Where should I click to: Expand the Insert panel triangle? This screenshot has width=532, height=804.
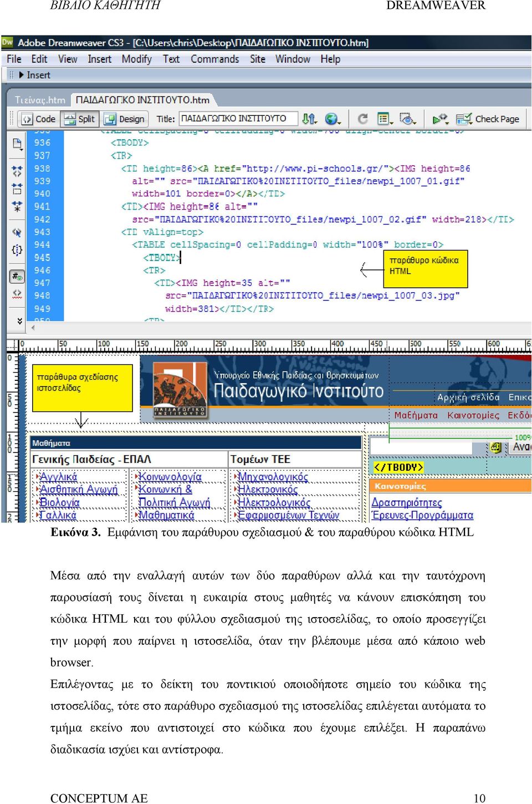click(x=21, y=75)
